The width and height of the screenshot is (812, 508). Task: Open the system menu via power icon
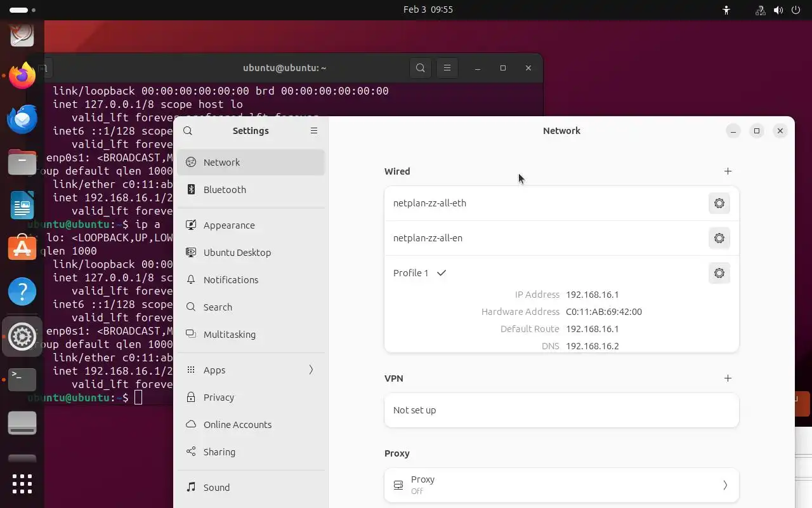(796, 10)
